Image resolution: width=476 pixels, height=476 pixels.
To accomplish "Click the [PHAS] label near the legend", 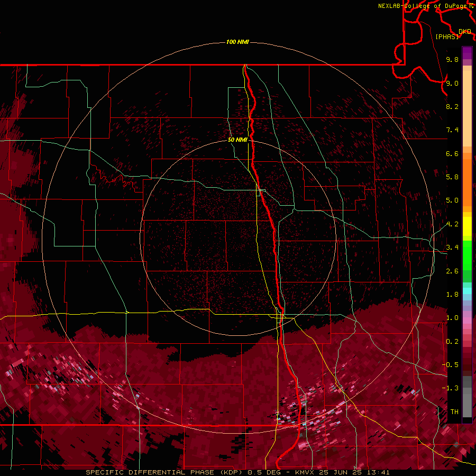I will (447, 36).
